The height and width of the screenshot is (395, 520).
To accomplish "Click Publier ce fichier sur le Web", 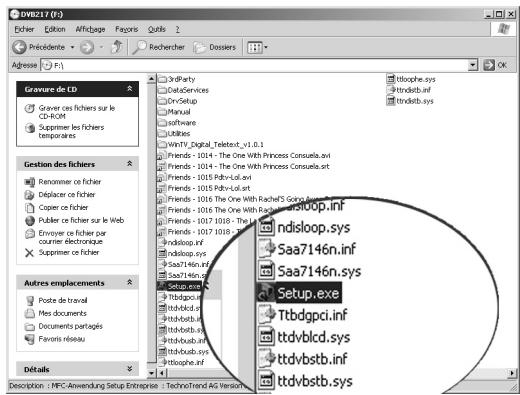I will pos(81,220).
